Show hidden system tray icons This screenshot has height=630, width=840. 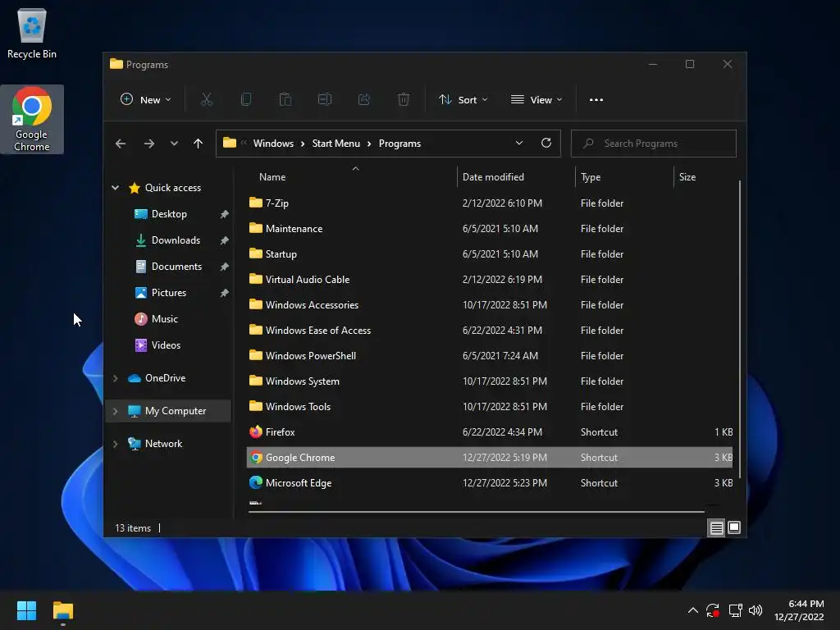pos(692,610)
